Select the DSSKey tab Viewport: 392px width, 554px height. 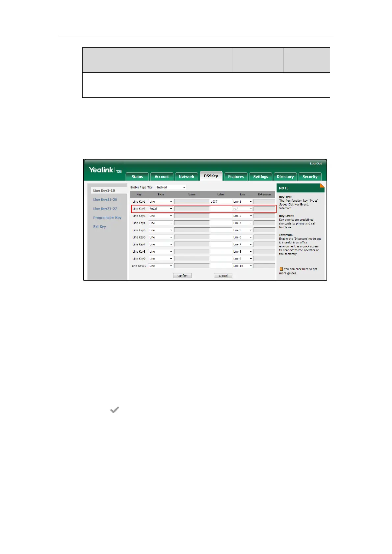pos(211,176)
